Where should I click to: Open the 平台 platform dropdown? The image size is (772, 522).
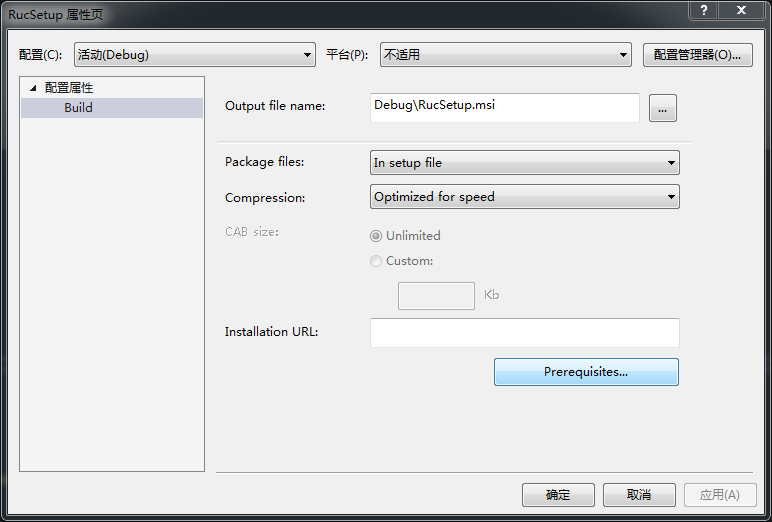tap(505, 55)
